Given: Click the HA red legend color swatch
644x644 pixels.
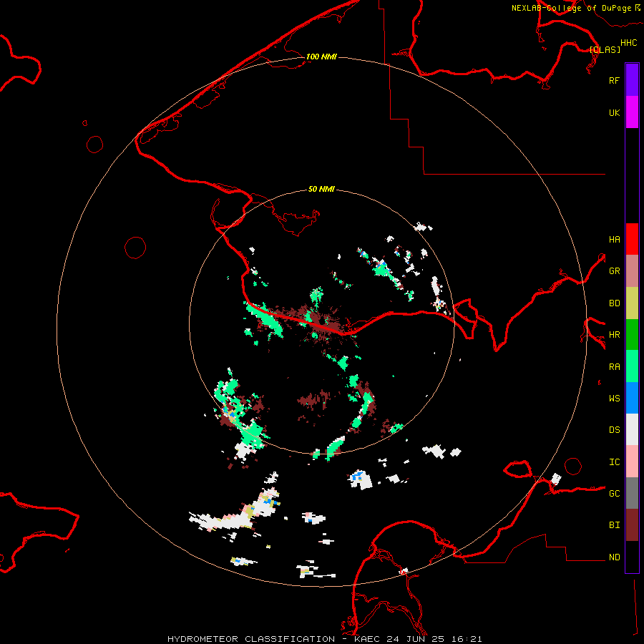Looking at the screenshot, I should [632, 239].
